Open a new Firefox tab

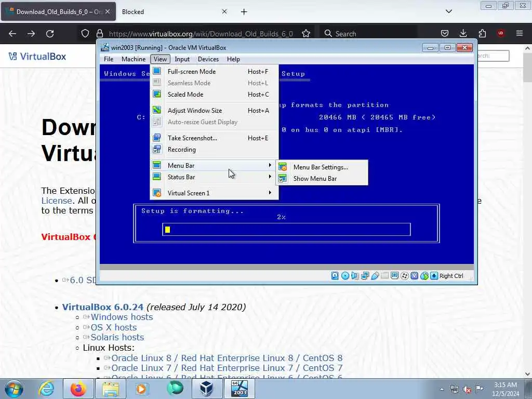pyautogui.click(x=244, y=12)
